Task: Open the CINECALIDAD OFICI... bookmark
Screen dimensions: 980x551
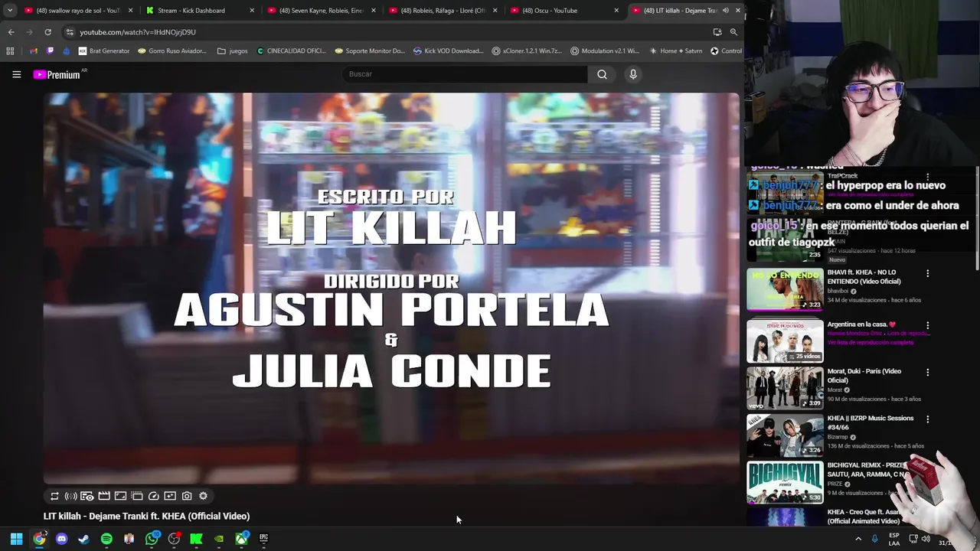Action: [292, 51]
